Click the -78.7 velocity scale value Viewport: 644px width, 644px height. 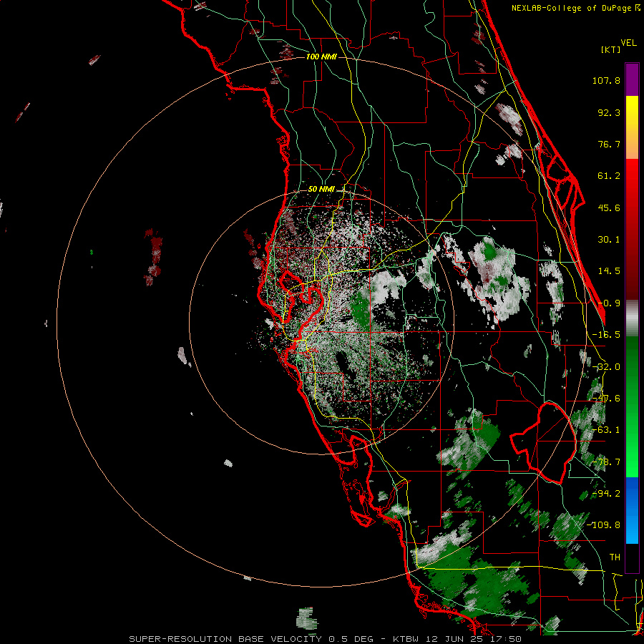(x=606, y=462)
